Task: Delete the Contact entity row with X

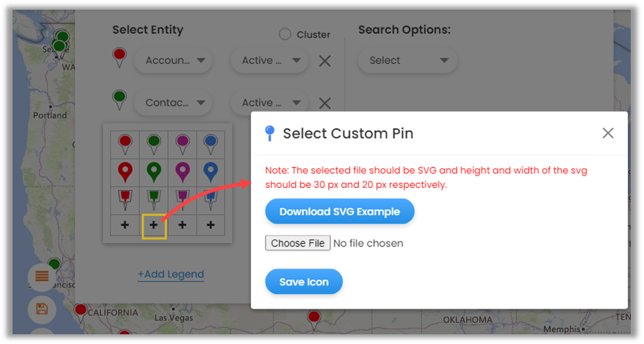Action: point(324,103)
